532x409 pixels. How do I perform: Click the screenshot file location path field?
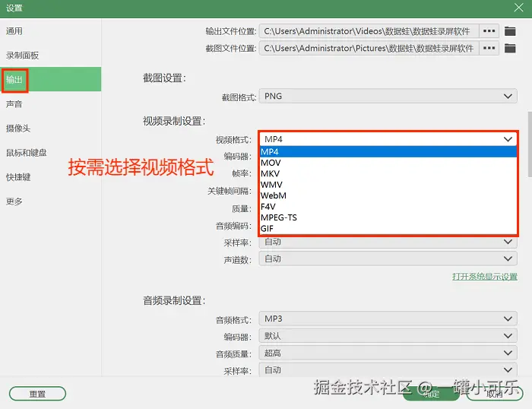(369, 48)
